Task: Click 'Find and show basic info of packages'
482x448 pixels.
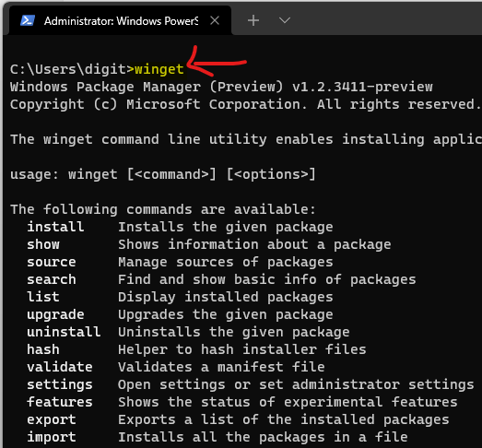Action: [267, 280]
